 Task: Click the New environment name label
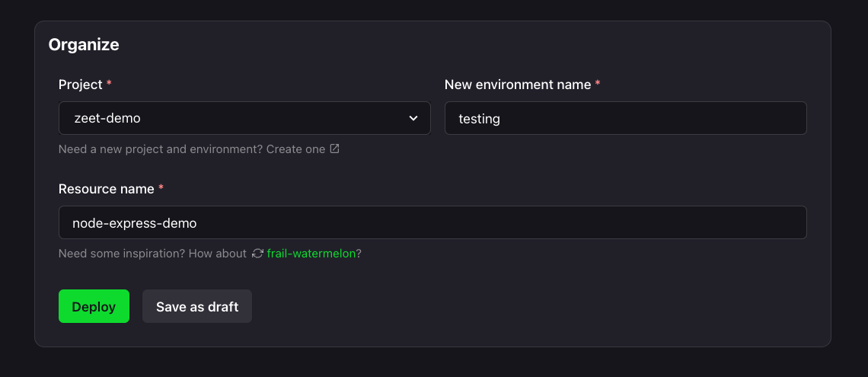[x=518, y=85]
